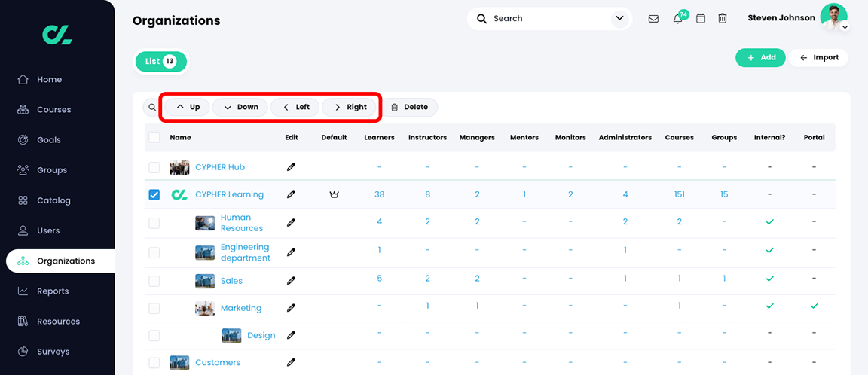Edit Human Resources with pencil icon
The height and width of the screenshot is (375, 868).
pyautogui.click(x=291, y=222)
